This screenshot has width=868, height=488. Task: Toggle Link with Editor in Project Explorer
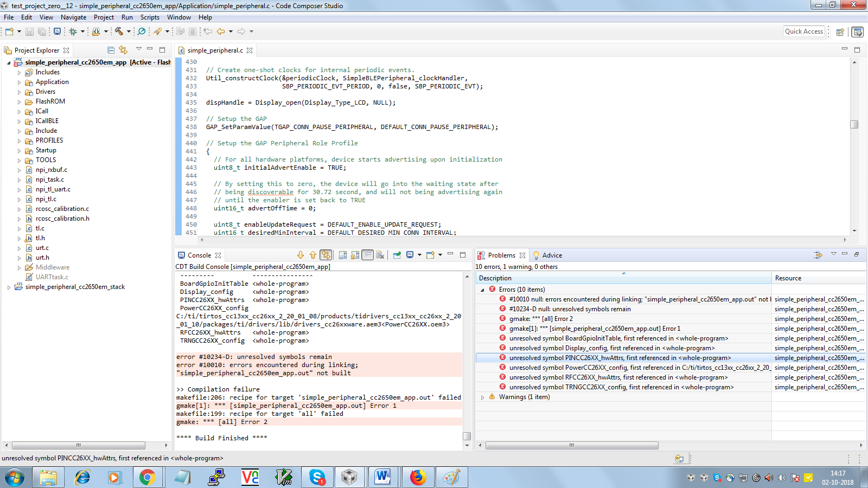pos(123,50)
